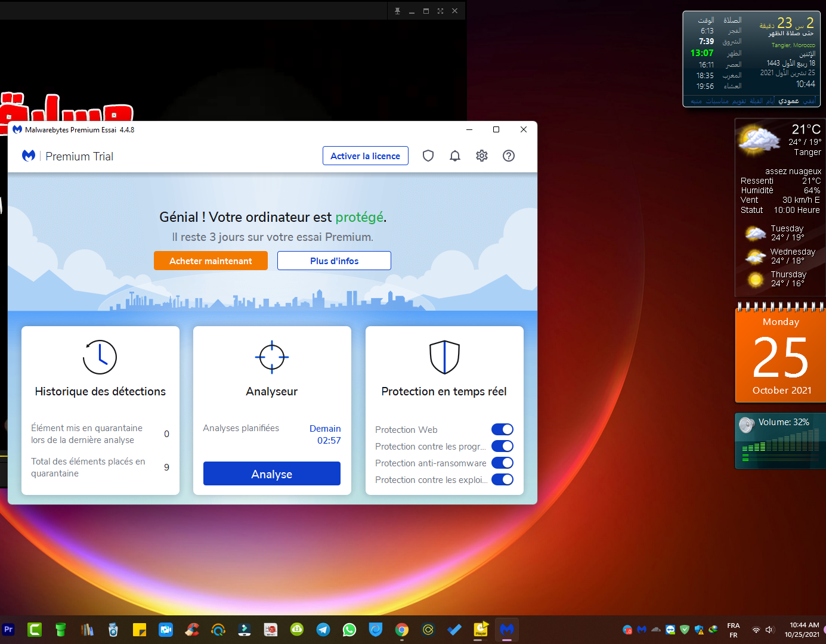Select the عمودي tab in prayer widget

tap(788, 101)
